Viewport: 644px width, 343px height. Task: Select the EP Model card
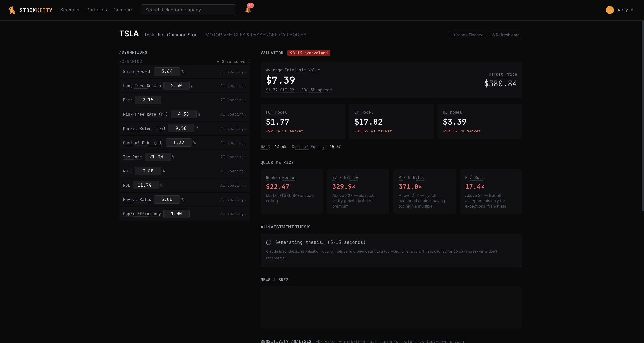point(391,121)
